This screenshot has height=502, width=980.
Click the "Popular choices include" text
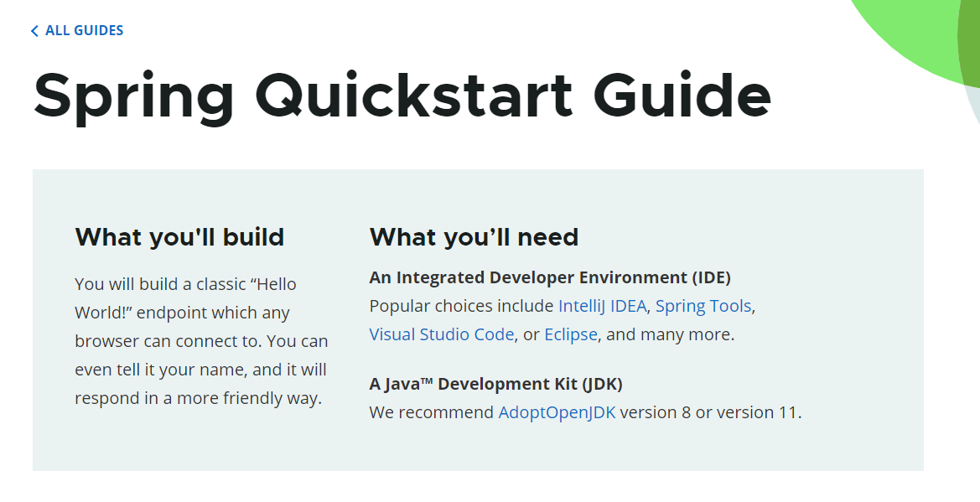tap(461, 306)
